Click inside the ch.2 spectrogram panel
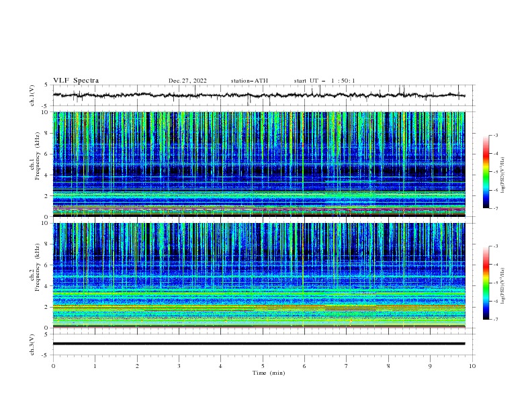 (259, 275)
